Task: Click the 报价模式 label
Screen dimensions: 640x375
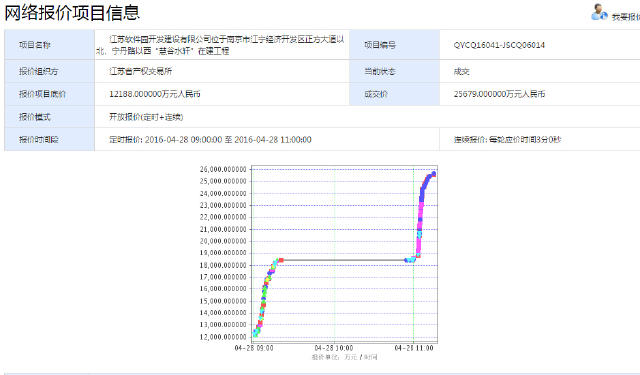Action: [x=35, y=117]
